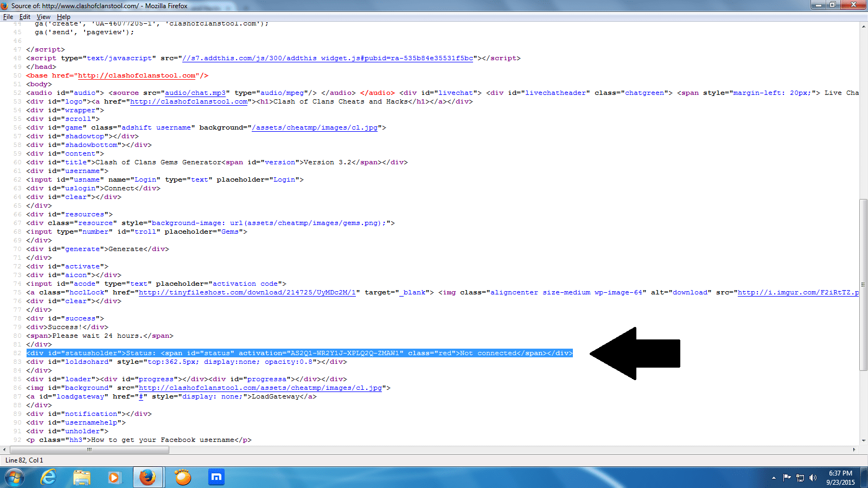Open the Edit menu

click(25, 17)
